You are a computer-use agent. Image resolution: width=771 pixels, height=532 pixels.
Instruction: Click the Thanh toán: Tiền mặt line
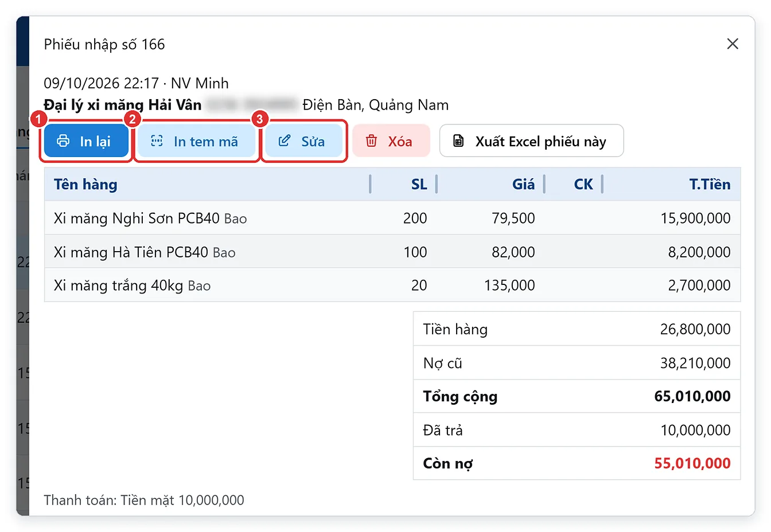pos(144,500)
